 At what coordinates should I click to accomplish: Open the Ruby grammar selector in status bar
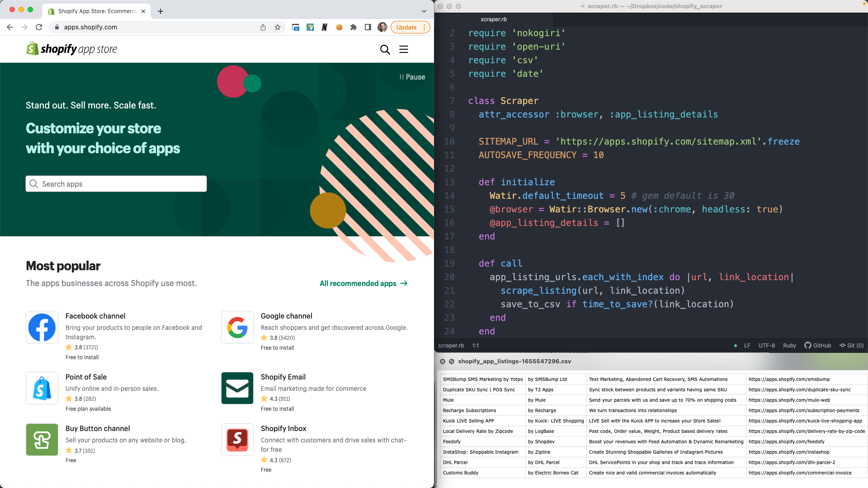[x=789, y=346]
